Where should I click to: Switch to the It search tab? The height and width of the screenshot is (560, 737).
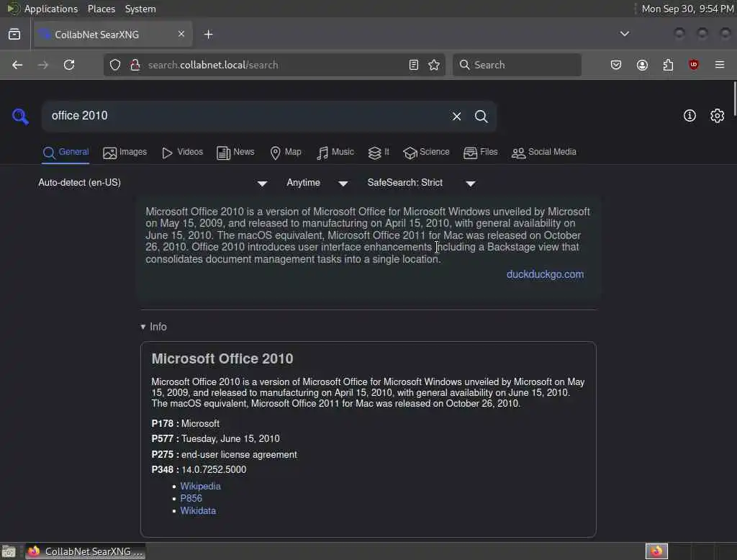pos(379,153)
